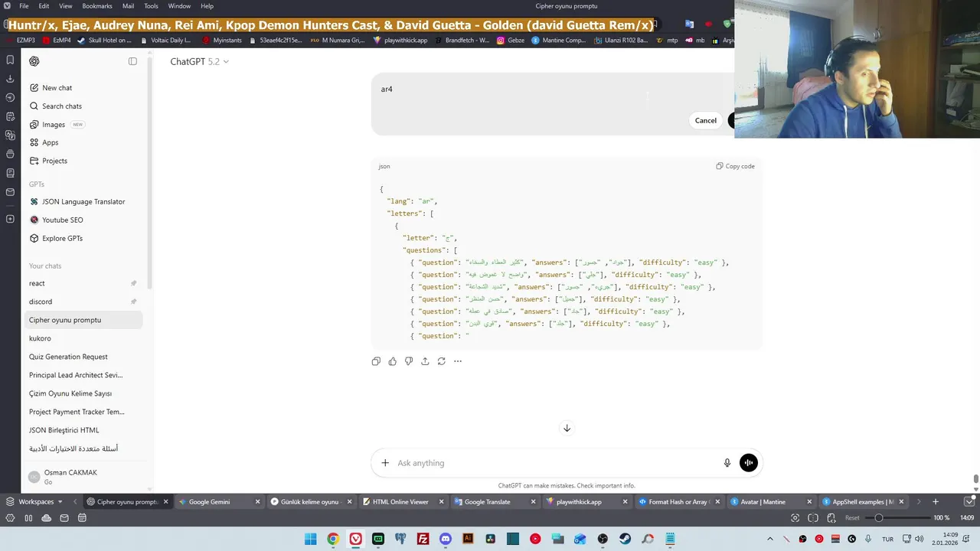The image size is (980, 551).
Task: Open the ChatGPT 5.2 model dropdown
Action: point(200,61)
